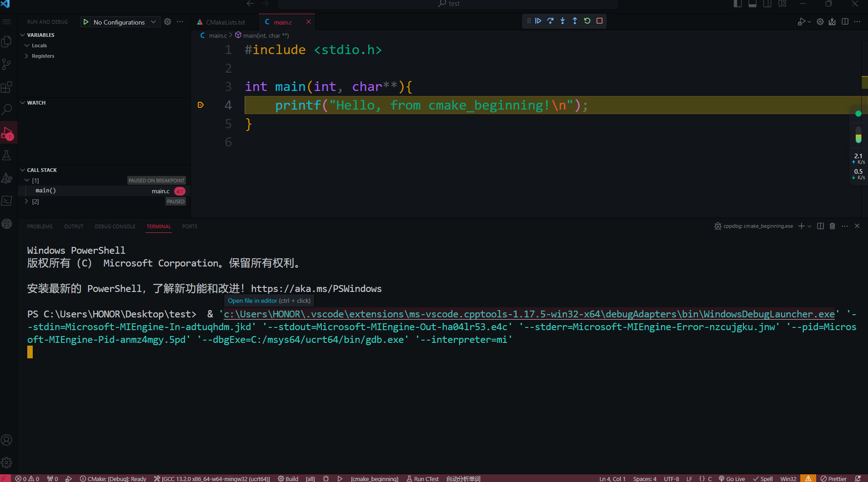Start debugging with green play icon
868x482 pixels.
coord(86,22)
